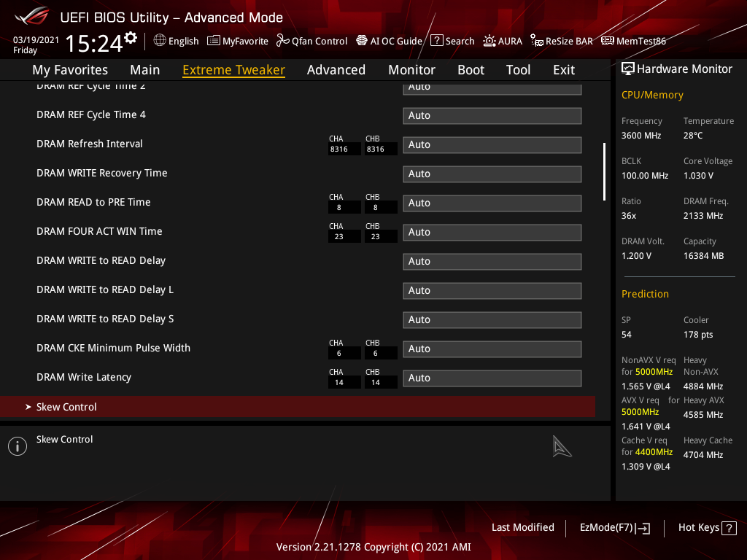Click DRAM FOUR ACT WIN Time field

tap(492, 233)
